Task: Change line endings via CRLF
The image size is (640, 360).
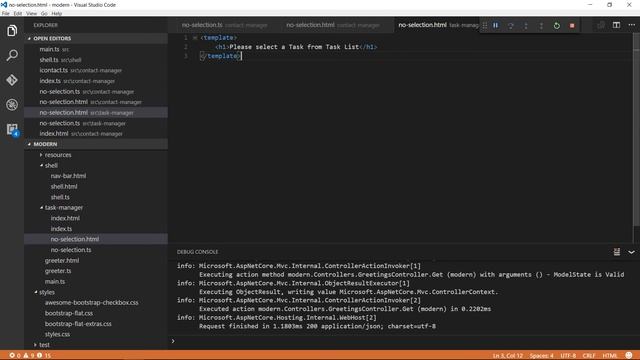Action: (589, 356)
